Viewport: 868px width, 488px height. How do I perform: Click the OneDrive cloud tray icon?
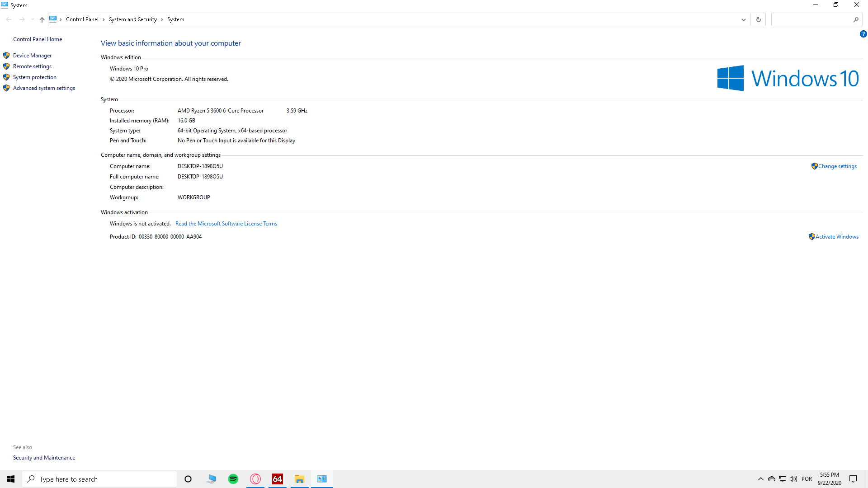772,479
